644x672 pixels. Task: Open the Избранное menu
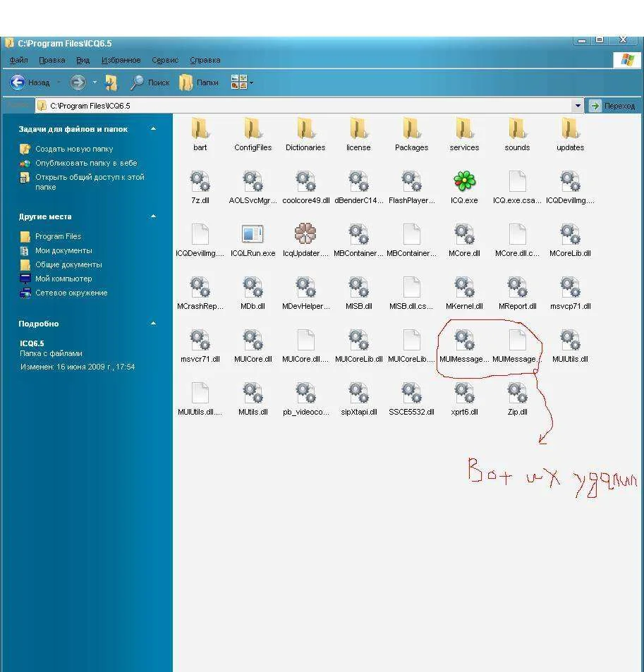coord(121,60)
